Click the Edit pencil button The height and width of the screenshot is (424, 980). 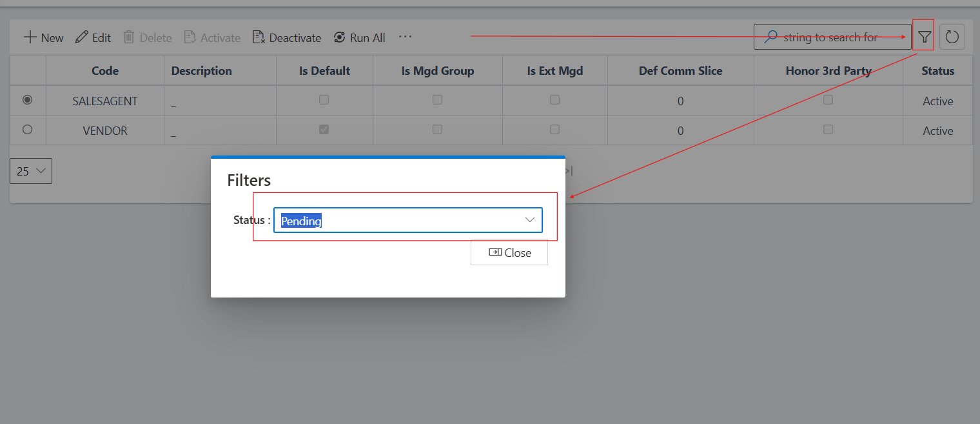[x=93, y=37]
